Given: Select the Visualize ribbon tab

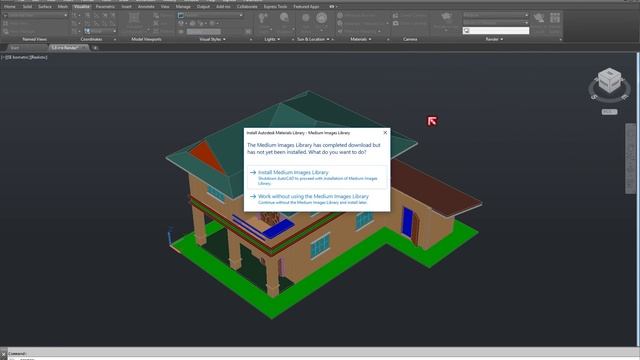Looking at the screenshot, I should coord(82,7).
